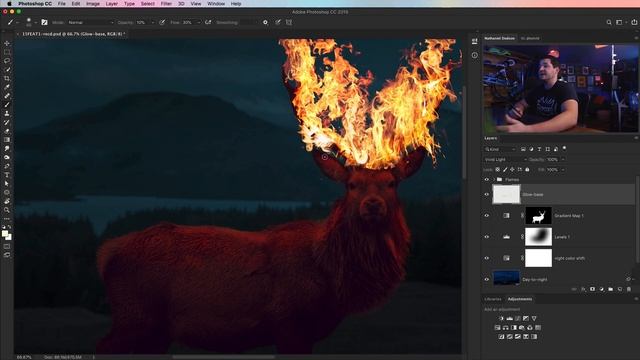This screenshot has width=640, height=360.
Task: Open brush Opacity value dropdown
Action: point(153,22)
